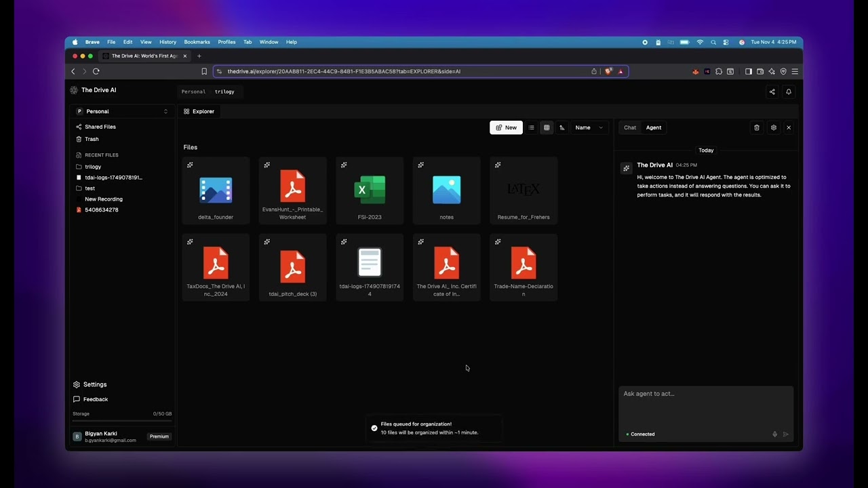Open recent item New Recording
The width and height of the screenshot is (868, 488).
click(x=104, y=199)
